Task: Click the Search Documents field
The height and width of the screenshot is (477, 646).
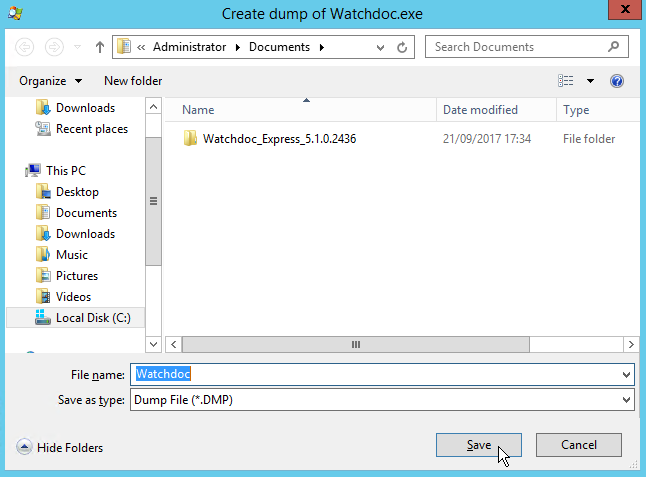Action: [x=527, y=47]
